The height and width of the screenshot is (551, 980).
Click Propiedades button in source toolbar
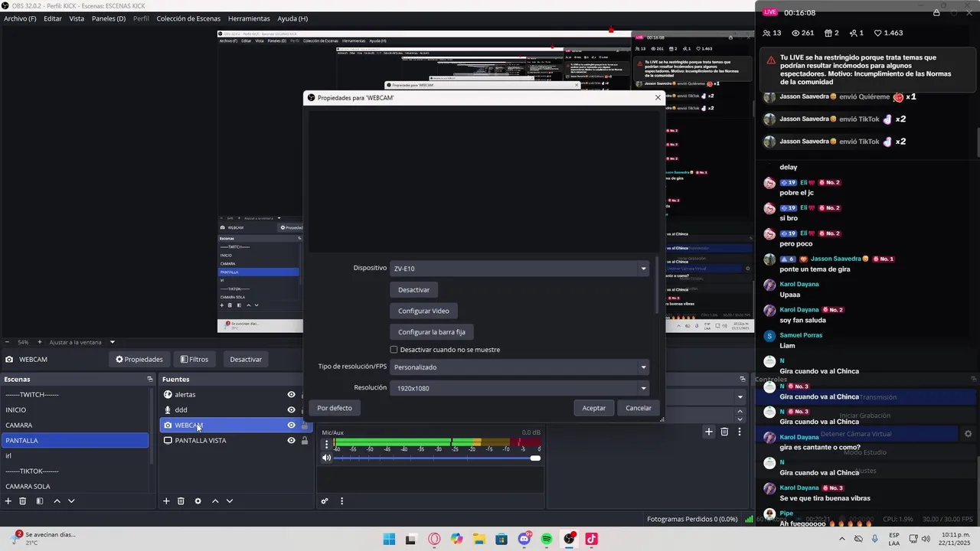click(139, 360)
